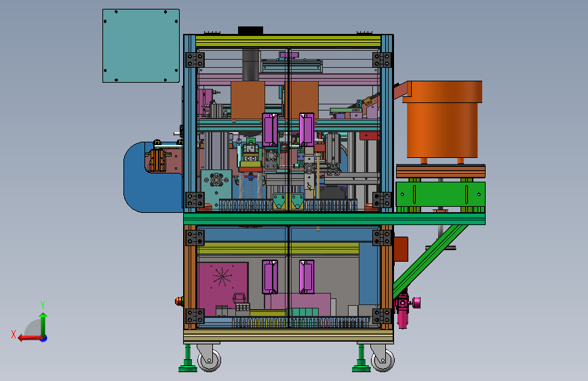Click the blue Z-axis dot of the triad
Screen dimensions: 588x381
[x=44, y=338]
